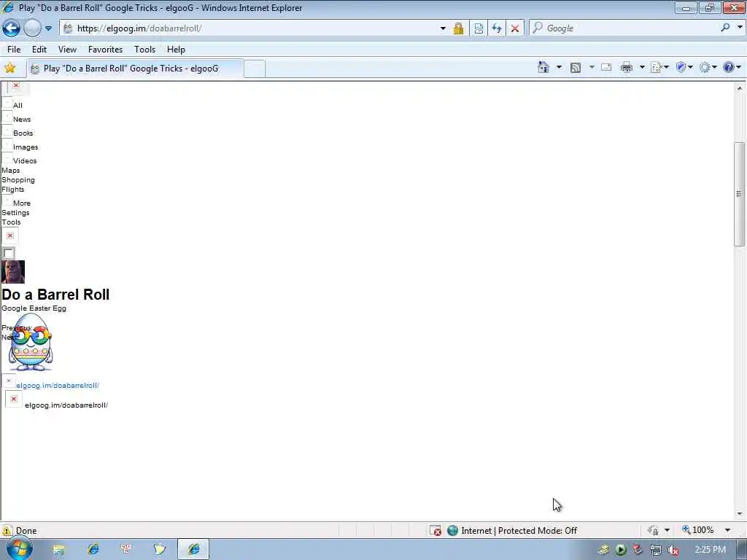Open the recent pages dropdown next to Forward
Image resolution: width=747 pixels, height=560 pixels.
pos(48,28)
